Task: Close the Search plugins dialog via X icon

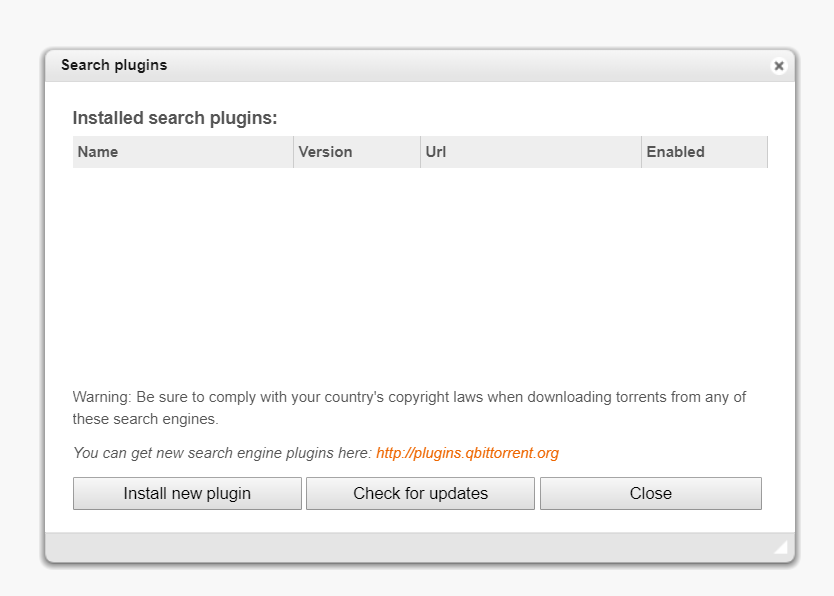Action: (x=778, y=66)
